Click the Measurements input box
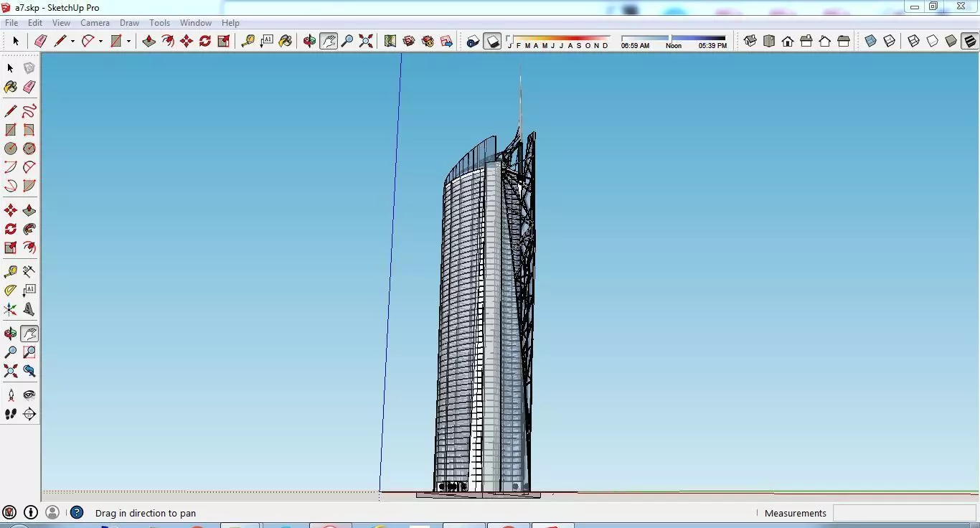This screenshot has width=980, height=528. tap(904, 513)
